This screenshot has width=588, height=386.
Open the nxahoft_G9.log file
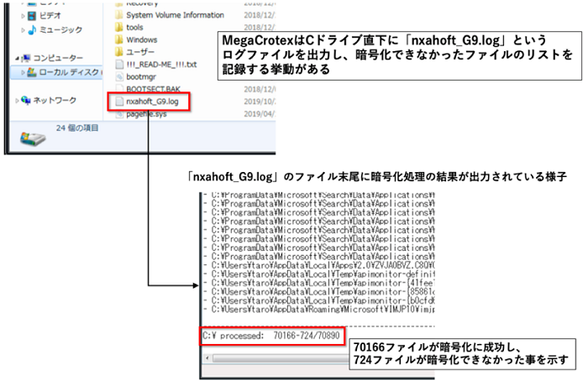[151, 100]
